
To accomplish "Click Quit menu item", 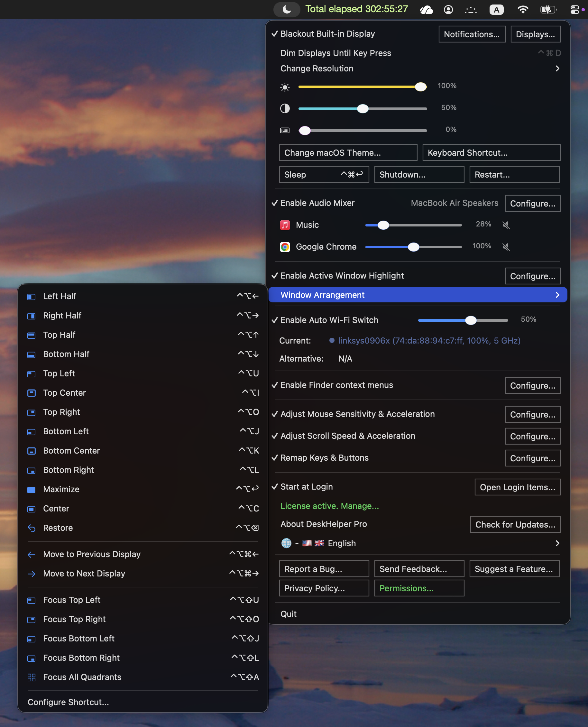I will click(418, 614).
